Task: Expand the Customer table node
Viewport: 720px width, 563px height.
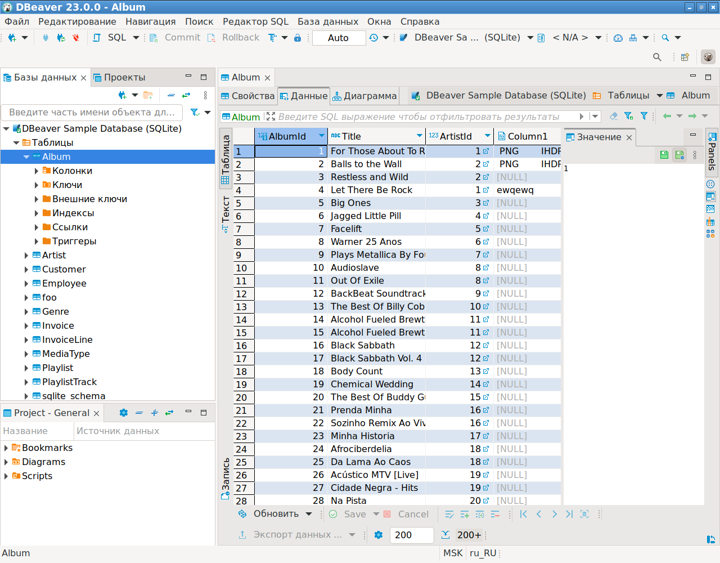Action: [26, 270]
